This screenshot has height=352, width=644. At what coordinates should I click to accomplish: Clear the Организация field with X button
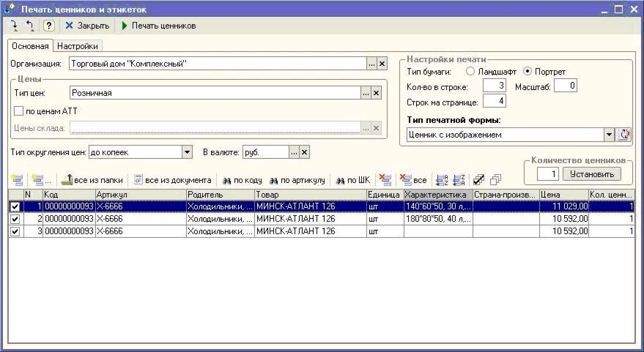tap(382, 64)
